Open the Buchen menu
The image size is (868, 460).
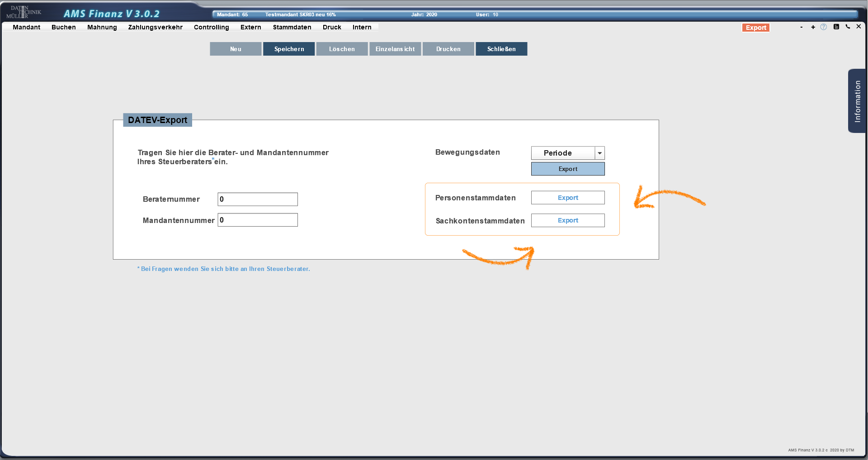click(x=63, y=27)
